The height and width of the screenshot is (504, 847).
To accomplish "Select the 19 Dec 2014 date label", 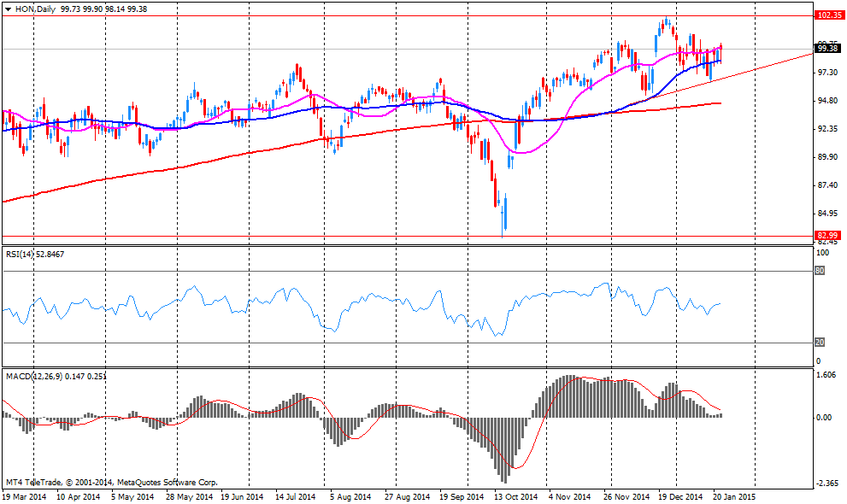I will [x=679, y=496].
